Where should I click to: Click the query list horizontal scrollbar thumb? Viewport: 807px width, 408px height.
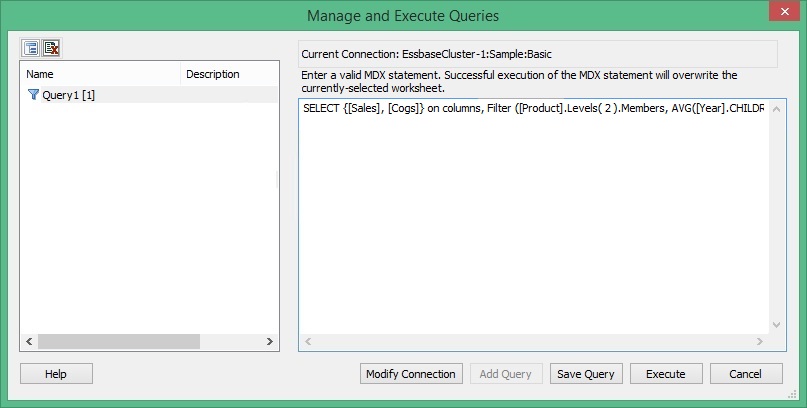(x=119, y=342)
